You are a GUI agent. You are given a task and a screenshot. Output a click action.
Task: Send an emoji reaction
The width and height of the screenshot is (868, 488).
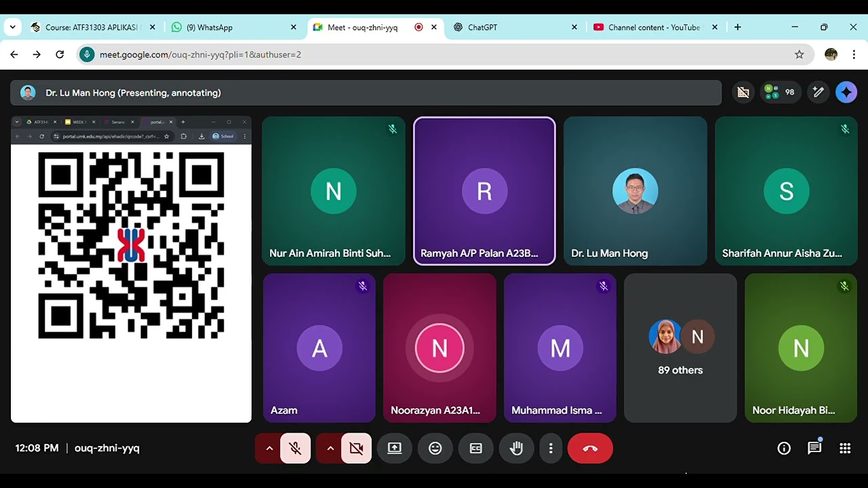[x=435, y=448]
